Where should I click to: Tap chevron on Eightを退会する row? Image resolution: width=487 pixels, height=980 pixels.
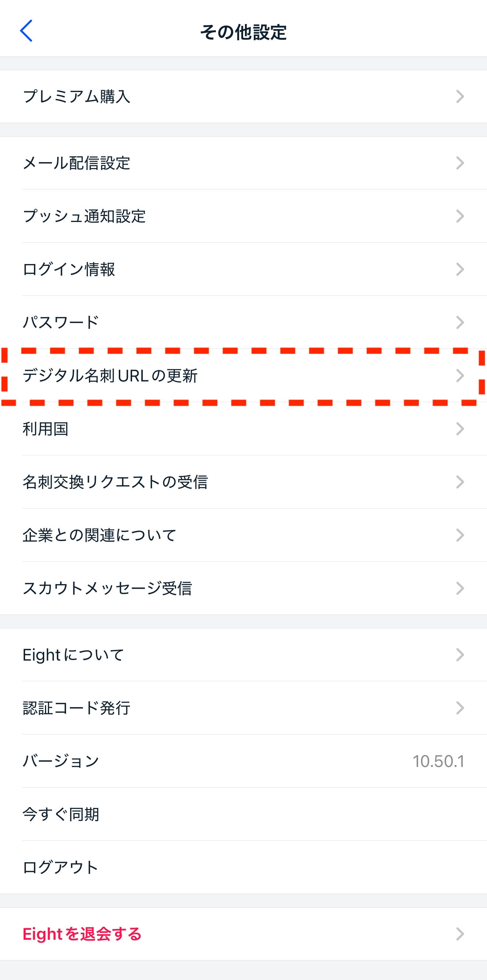(x=460, y=934)
